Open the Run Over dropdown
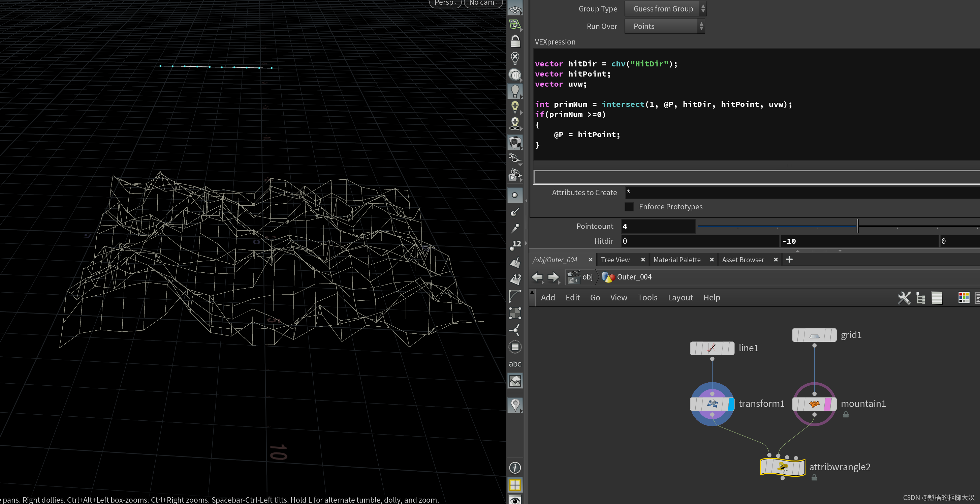This screenshot has height=504, width=980. 664,26
